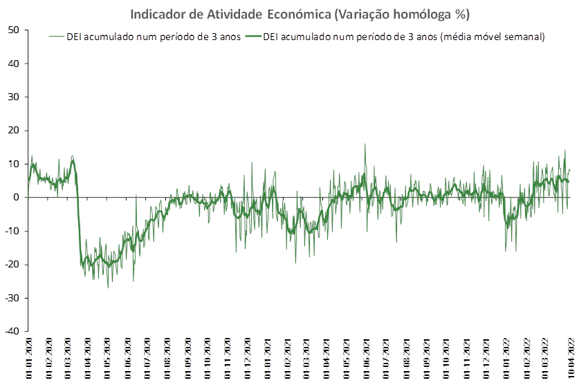Click the 30 label on the vertical axis
Viewport: 588px width, 387px height.
click(14, 97)
